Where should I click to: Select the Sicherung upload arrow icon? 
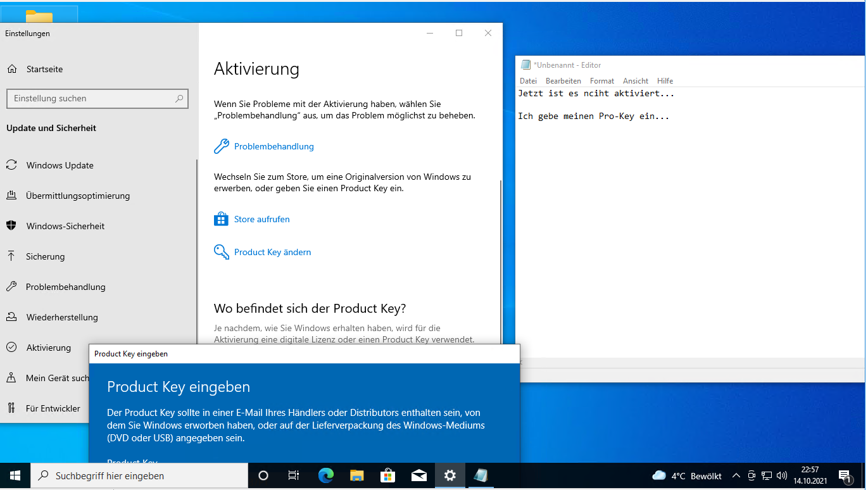point(11,256)
